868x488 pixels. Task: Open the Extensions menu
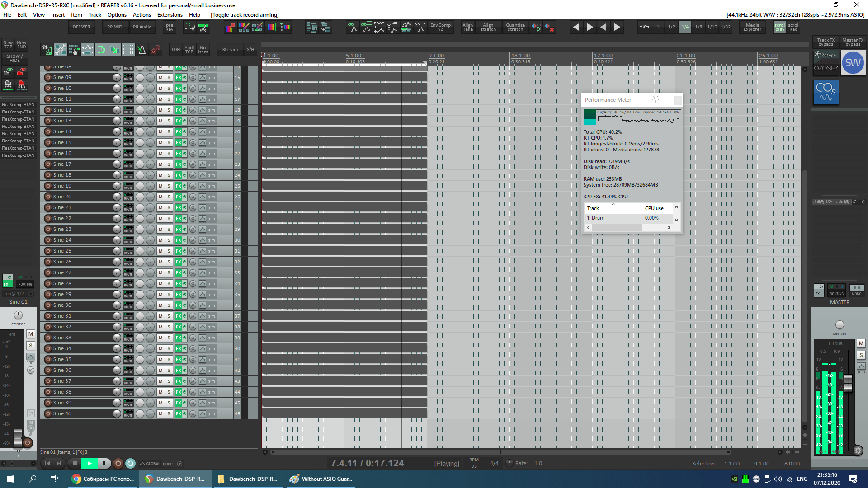click(170, 15)
